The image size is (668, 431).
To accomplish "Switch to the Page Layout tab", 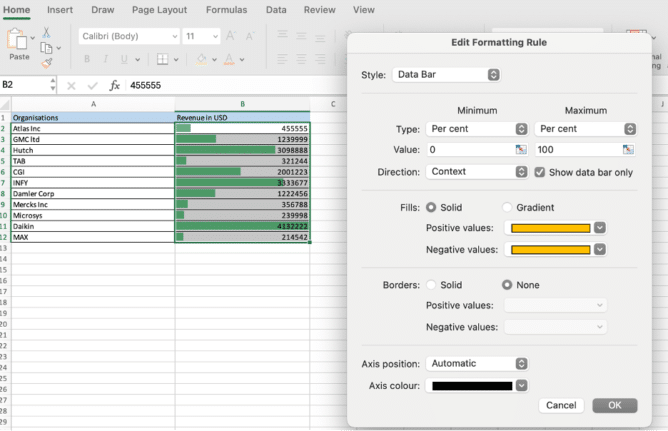I will pyautogui.click(x=158, y=10).
